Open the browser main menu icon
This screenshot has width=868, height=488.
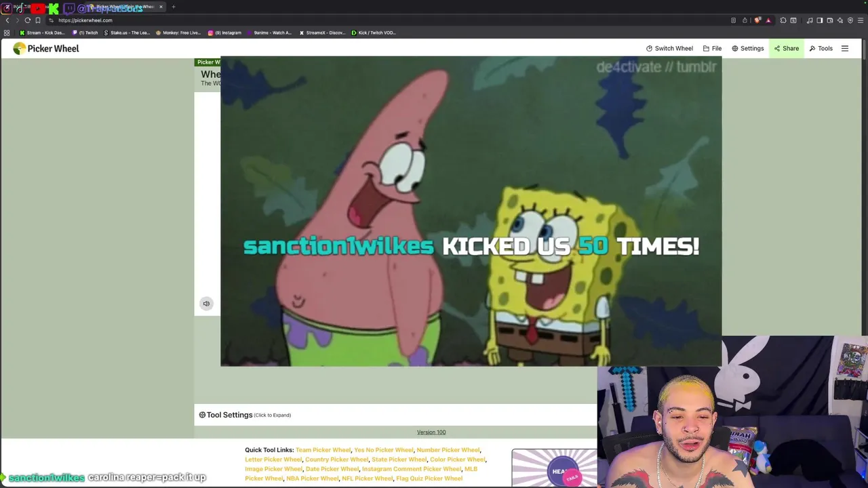point(861,20)
